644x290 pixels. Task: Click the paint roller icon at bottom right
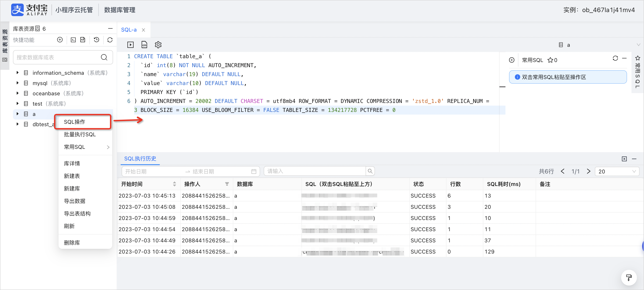[629, 277]
